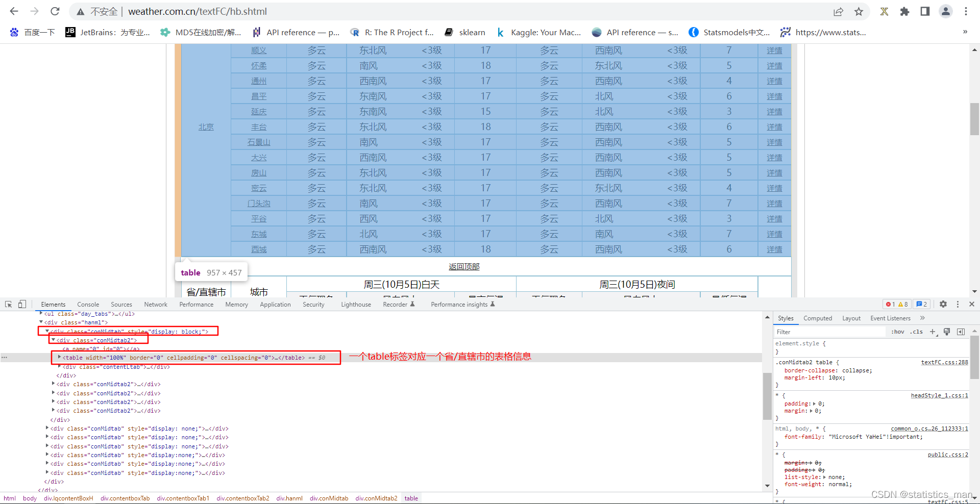Switch to the Network tab

156,304
